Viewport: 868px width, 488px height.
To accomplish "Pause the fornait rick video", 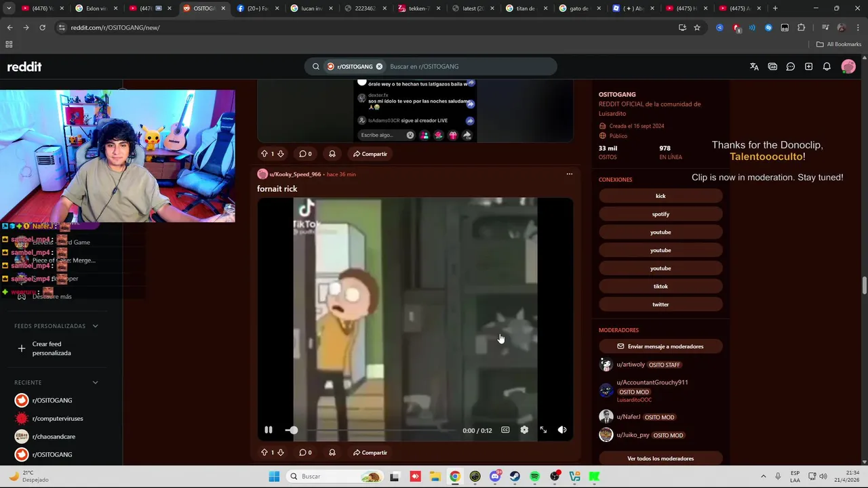I will click(x=269, y=430).
